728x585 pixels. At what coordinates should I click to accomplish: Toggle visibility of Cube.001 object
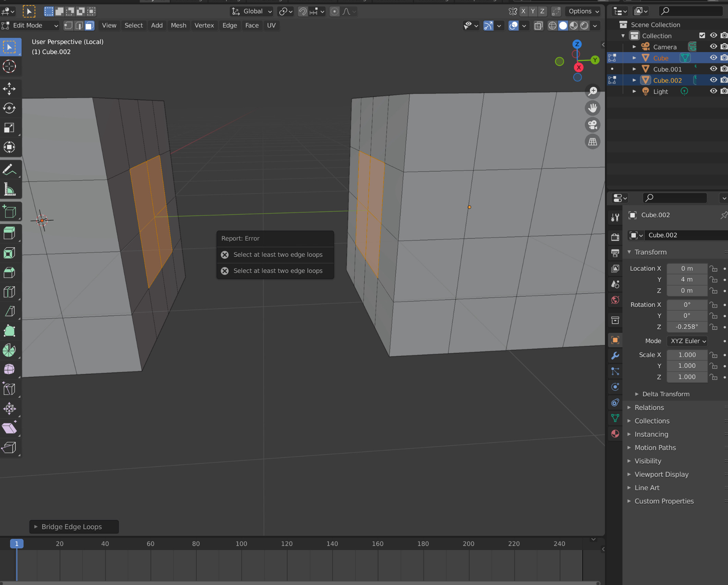[712, 69]
